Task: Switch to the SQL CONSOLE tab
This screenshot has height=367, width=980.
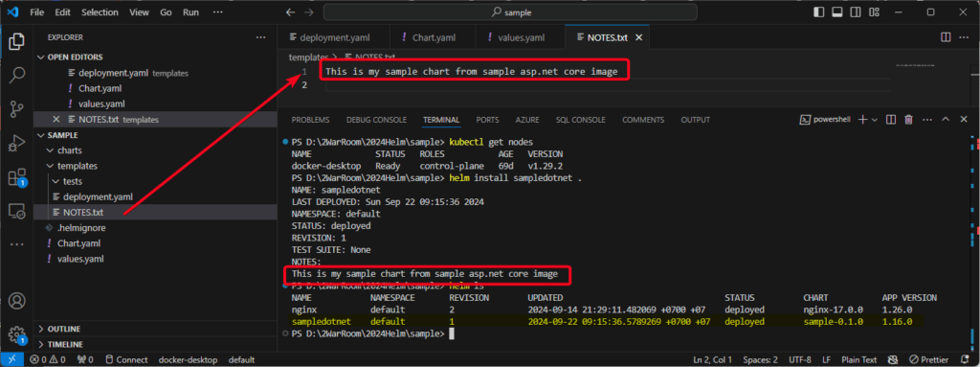Action: (x=581, y=120)
